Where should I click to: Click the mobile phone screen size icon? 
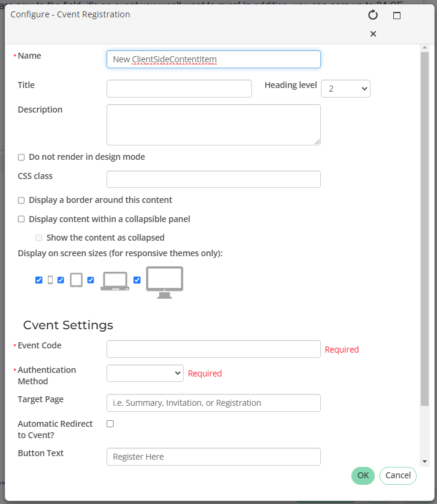50,280
